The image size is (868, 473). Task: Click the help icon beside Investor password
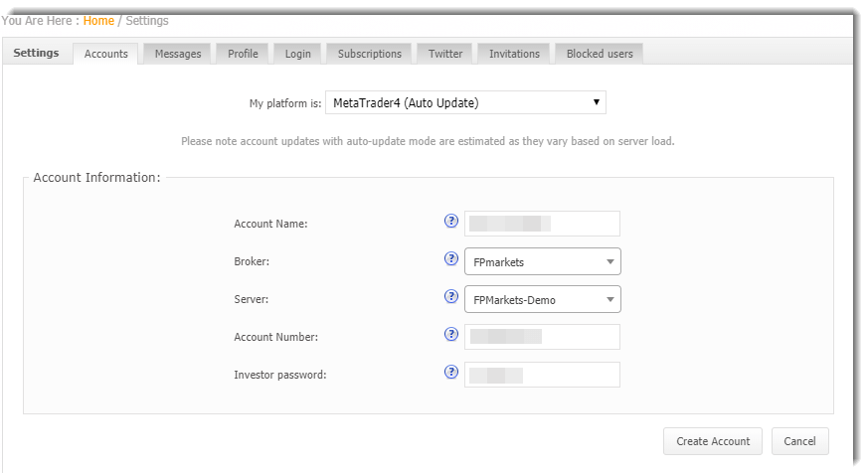(x=450, y=373)
